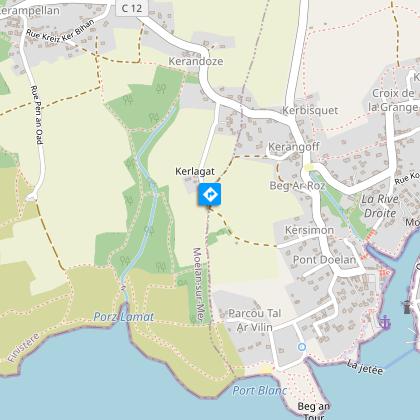Screen dimensions: 420x420
Task: Click the Pont Doelan place label
Action: coord(324,260)
